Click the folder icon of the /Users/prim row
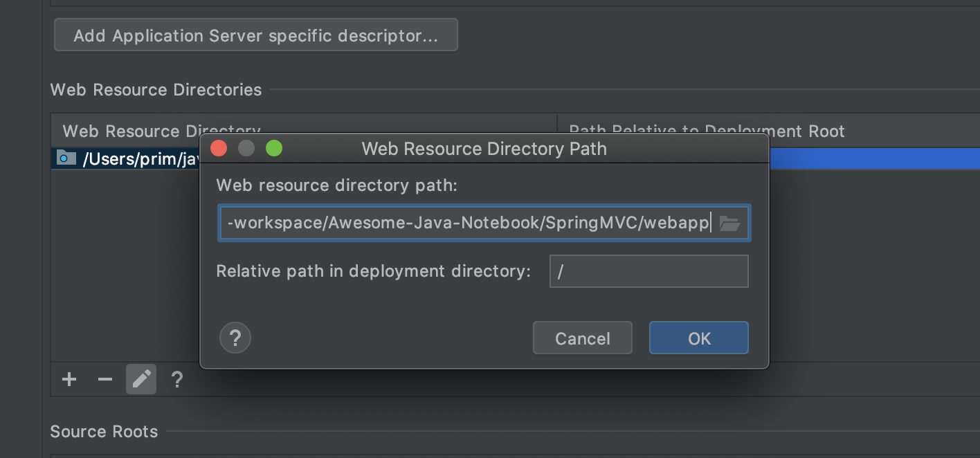The width and height of the screenshot is (980, 458). tap(66, 158)
